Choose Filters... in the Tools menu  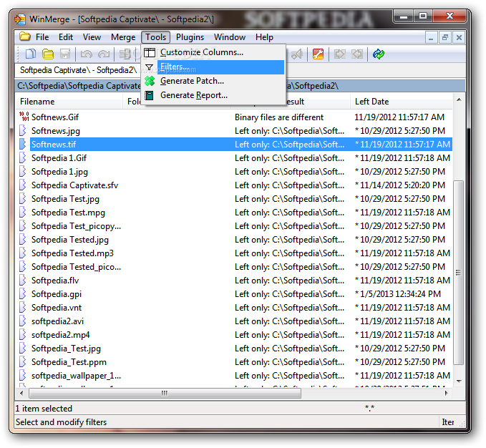click(213, 67)
